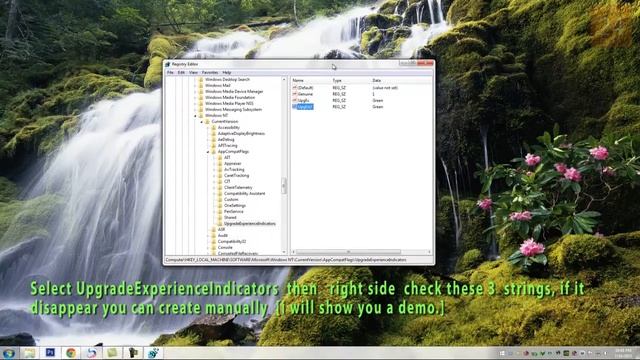Image resolution: width=640 pixels, height=360 pixels.
Task: Select the CompatibilityID key
Action: pos(232,242)
